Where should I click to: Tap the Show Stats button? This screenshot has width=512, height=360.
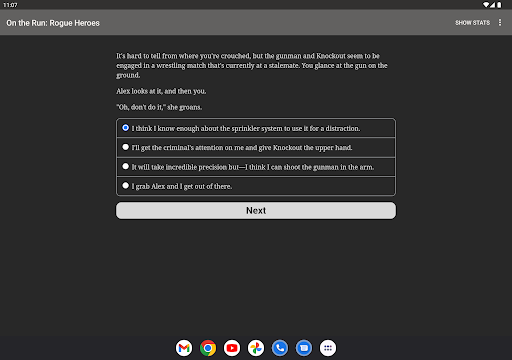coord(472,23)
